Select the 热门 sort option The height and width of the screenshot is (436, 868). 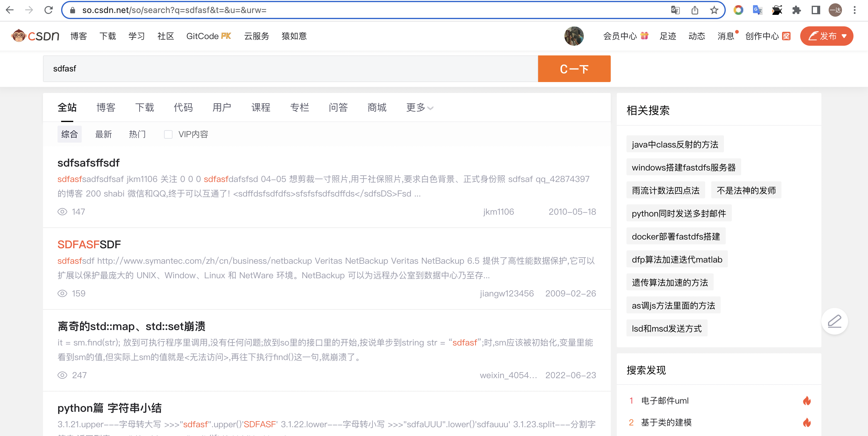(137, 134)
